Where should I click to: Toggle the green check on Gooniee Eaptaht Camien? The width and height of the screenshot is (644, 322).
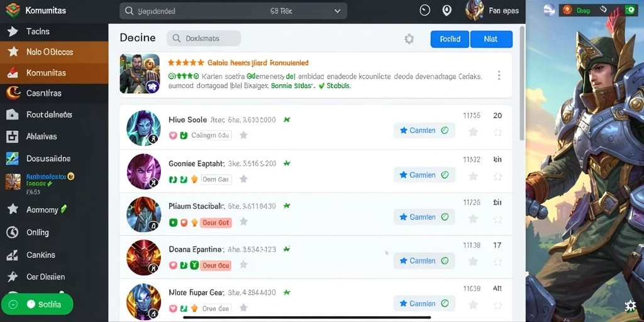tap(445, 175)
